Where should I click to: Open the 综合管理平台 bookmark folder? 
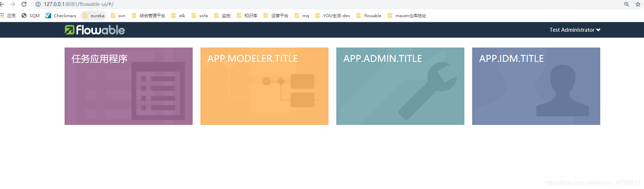(148, 15)
